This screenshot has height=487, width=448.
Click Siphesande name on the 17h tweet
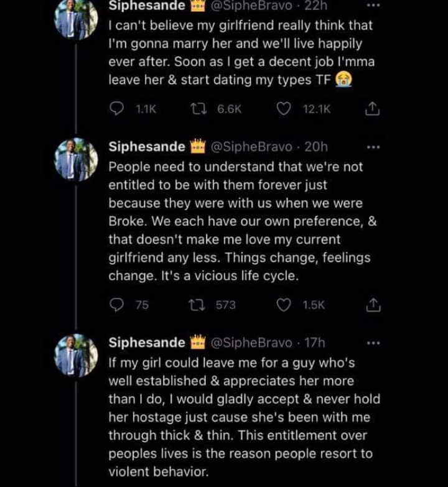pos(146,343)
